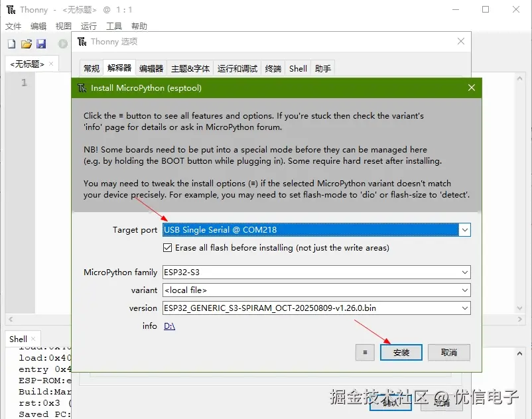
Task: Click Shell panel scroll-up arrow
Action: pyautogui.click(x=519, y=353)
